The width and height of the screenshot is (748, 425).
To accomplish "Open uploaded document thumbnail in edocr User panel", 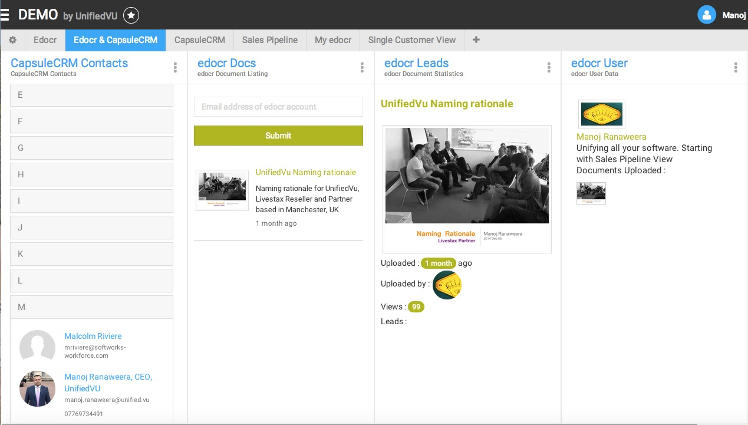I will pos(591,193).
